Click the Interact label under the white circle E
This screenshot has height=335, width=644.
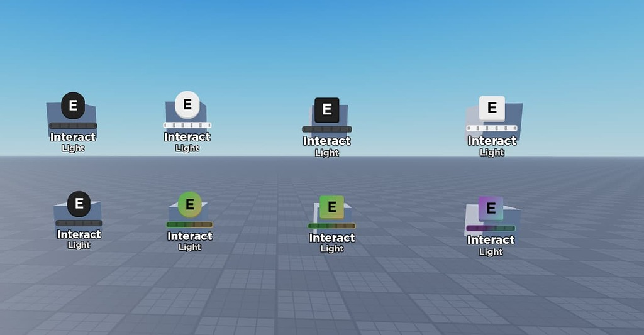pos(187,137)
